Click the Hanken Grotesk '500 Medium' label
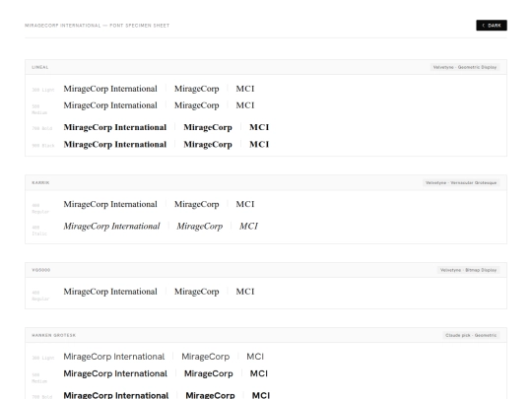 39,378
